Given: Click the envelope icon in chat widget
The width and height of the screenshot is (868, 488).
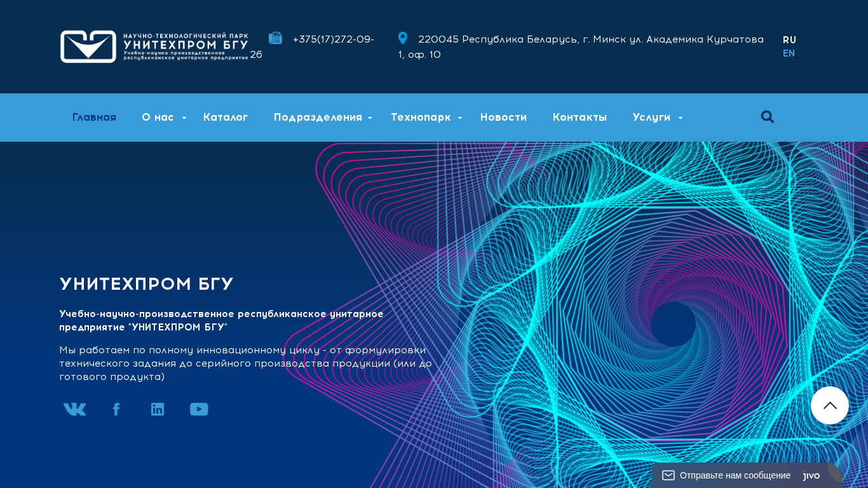Looking at the screenshot, I should pyautogui.click(x=668, y=475).
